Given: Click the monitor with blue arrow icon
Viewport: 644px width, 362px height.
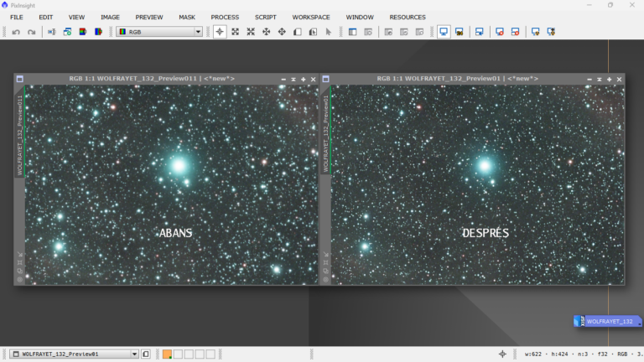Looking at the screenshot, I should pos(480,32).
